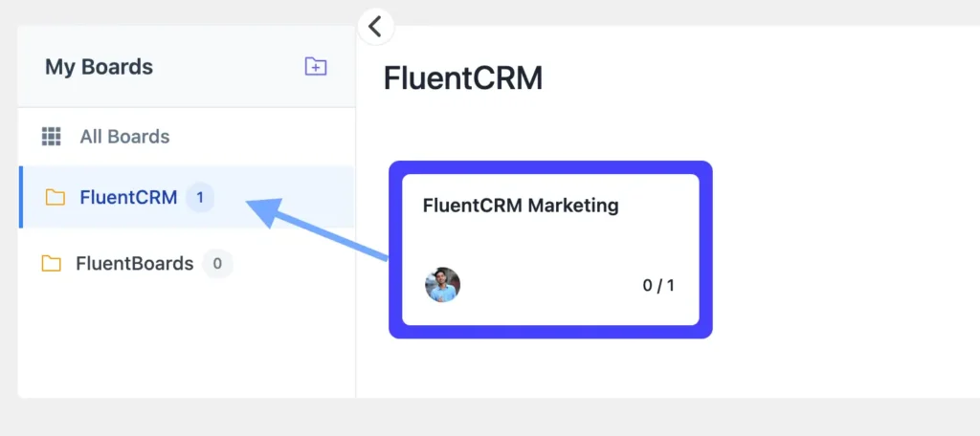
Task: Open the FluentCRM Marketing board title
Action: coord(521,205)
